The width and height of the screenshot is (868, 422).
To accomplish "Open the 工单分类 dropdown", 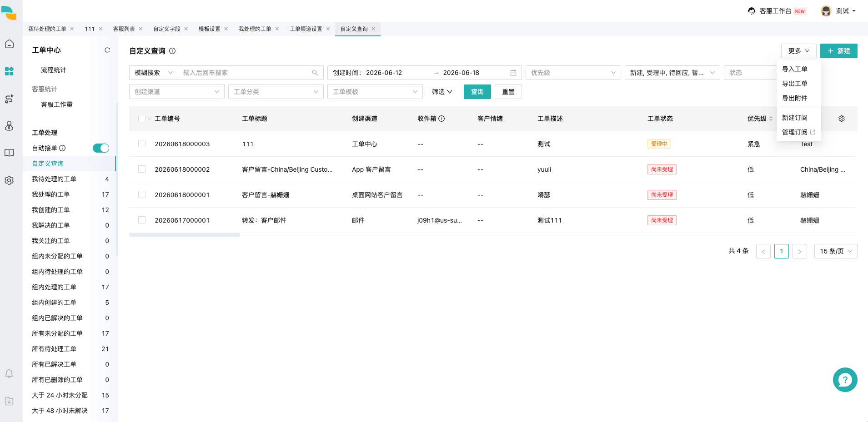I will 276,92.
